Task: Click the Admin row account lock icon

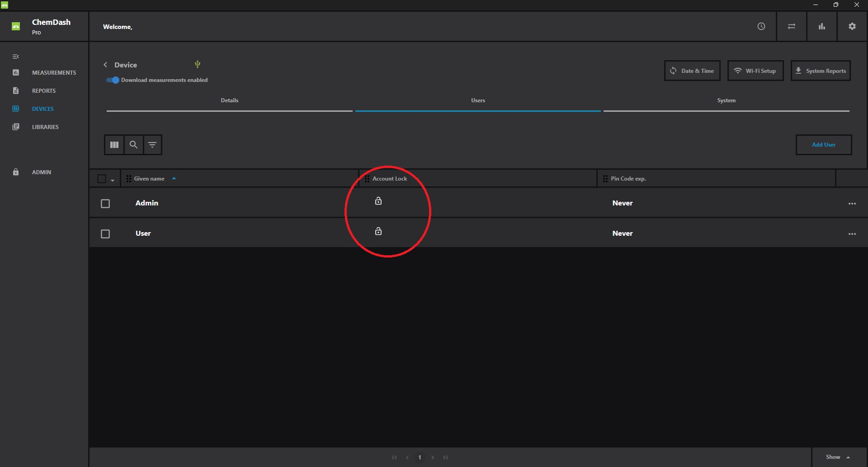Action: [378, 201]
